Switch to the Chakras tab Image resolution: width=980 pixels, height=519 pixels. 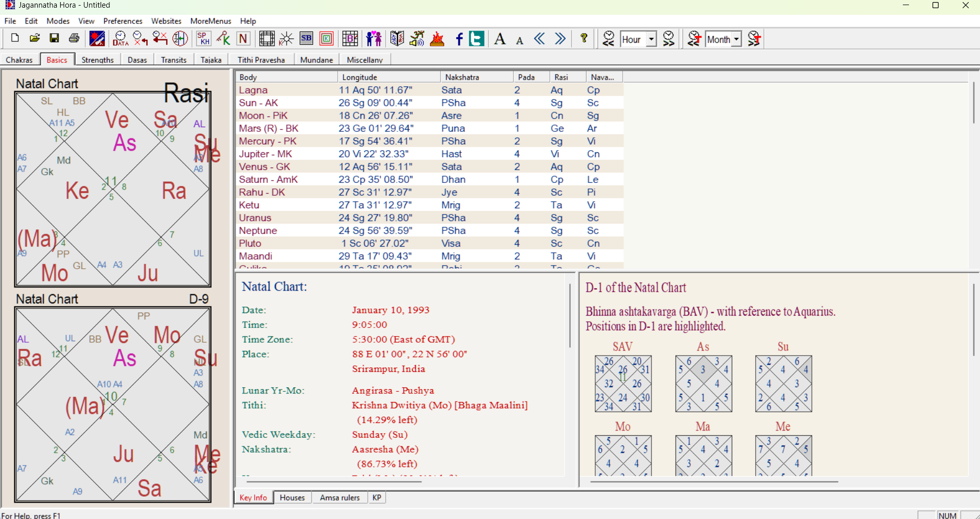tap(19, 60)
